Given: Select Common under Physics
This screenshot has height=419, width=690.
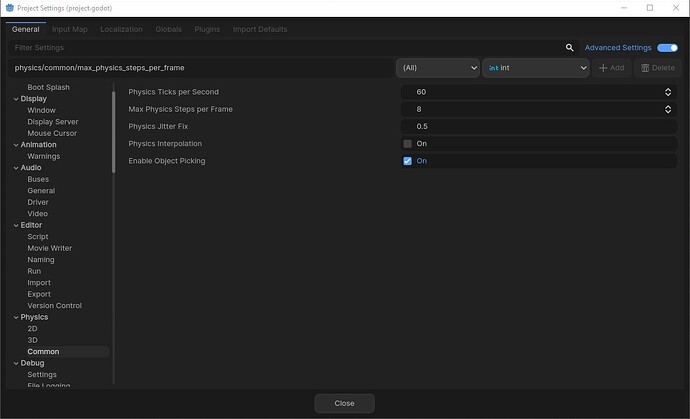Looking at the screenshot, I should tap(43, 352).
